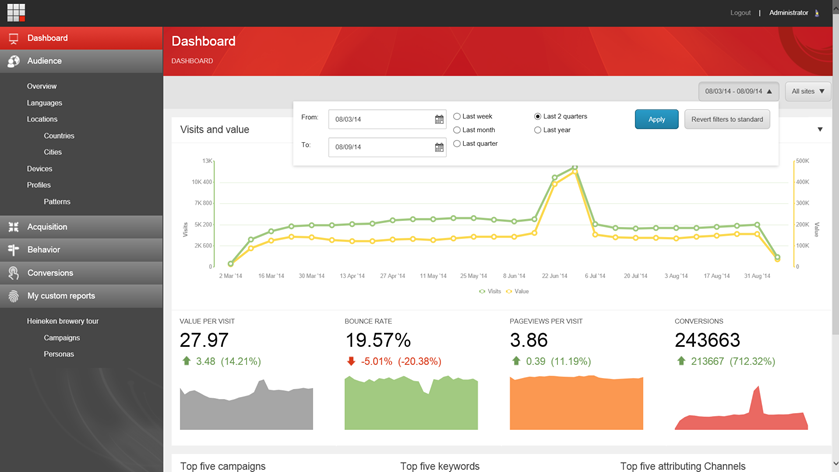839x472 pixels.
Task: Click the Top five attributing Channels heading
Action: click(x=683, y=466)
